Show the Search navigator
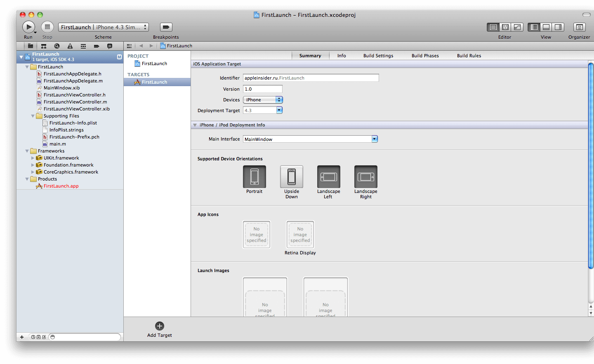The width and height of the screenshot is (594, 364). point(57,46)
